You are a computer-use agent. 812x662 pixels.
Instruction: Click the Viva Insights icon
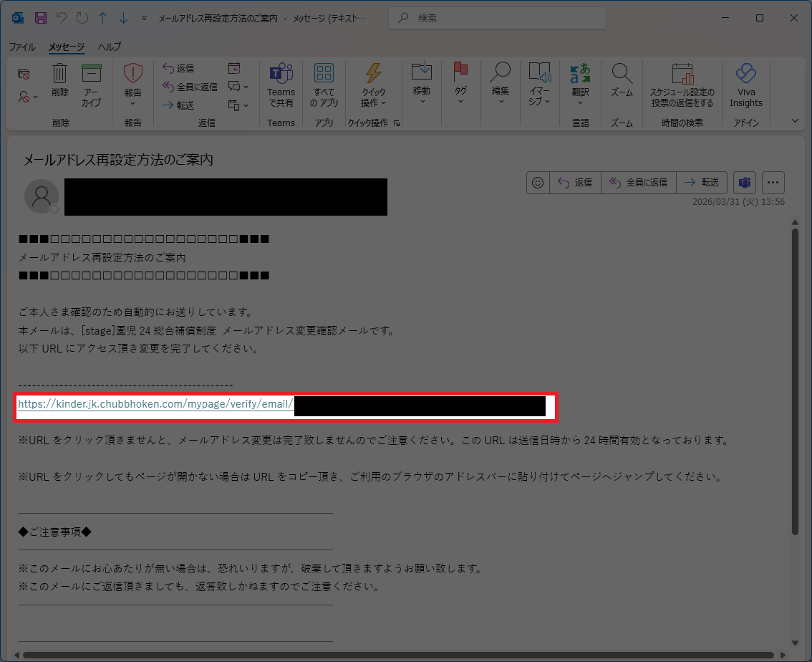(x=745, y=75)
